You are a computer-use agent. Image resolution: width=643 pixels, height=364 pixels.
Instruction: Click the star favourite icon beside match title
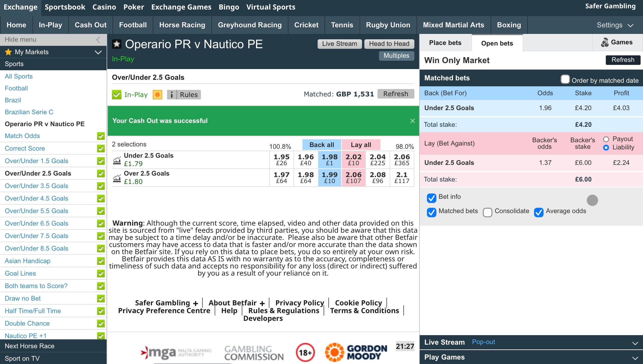click(116, 44)
